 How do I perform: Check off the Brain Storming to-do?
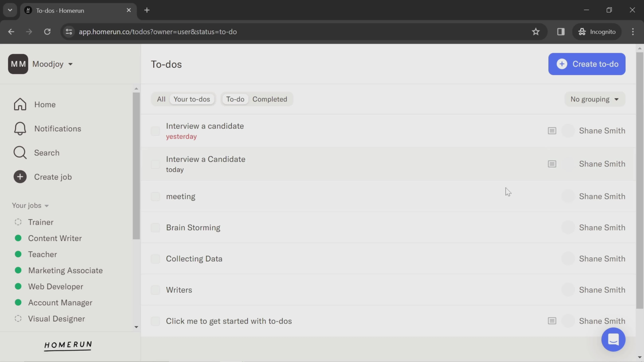click(155, 228)
